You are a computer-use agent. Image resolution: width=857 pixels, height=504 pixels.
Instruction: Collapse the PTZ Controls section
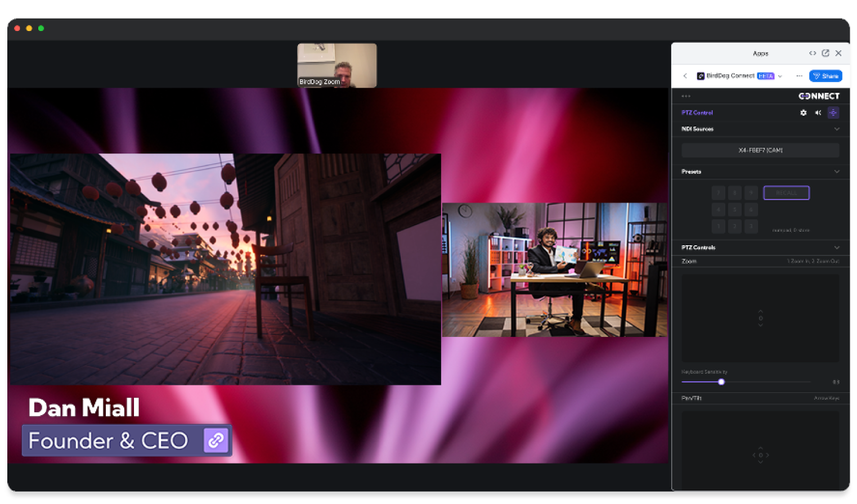click(837, 247)
